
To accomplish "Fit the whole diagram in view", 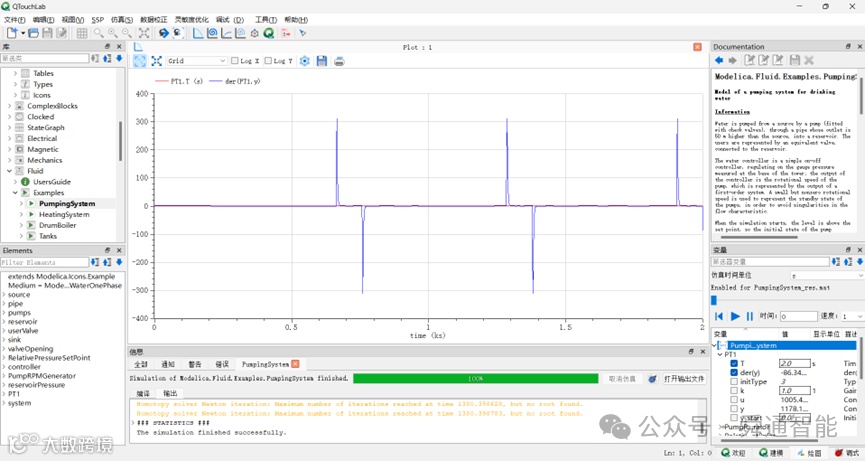I will point(143,33).
